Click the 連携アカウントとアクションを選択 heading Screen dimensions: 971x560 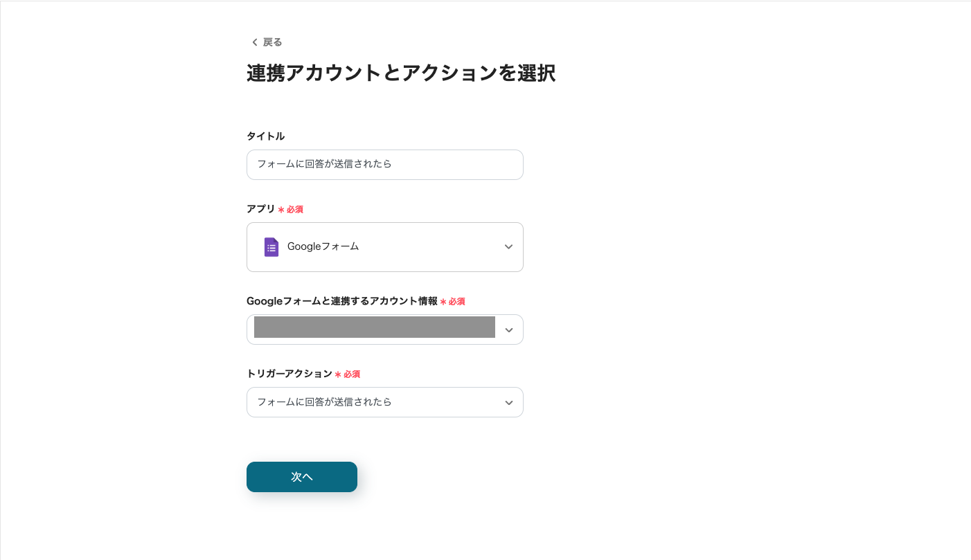pyautogui.click(x=400, y=73)
